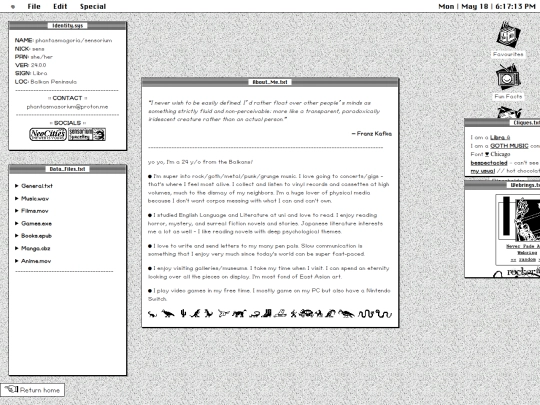Click the Identity.sys window title bar

(68, 25)
